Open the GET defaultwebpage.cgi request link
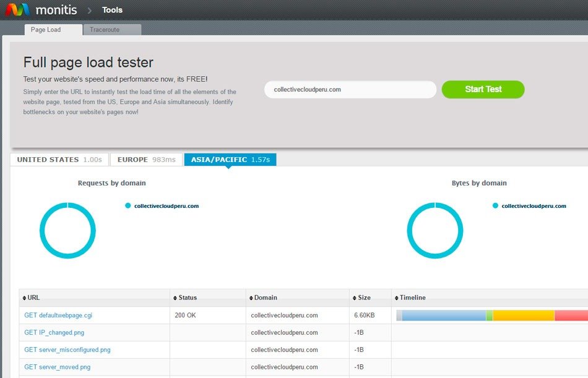 [58, 316]
